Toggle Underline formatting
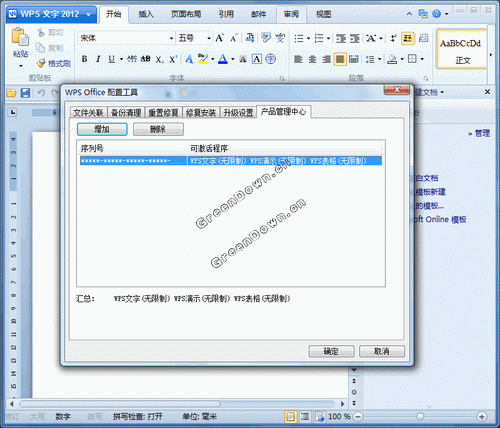 112,59
